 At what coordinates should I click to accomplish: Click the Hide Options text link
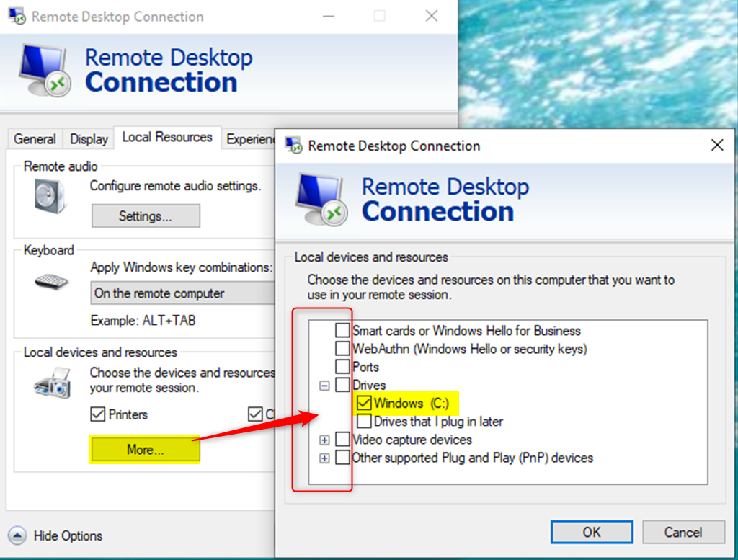point(68,535)
